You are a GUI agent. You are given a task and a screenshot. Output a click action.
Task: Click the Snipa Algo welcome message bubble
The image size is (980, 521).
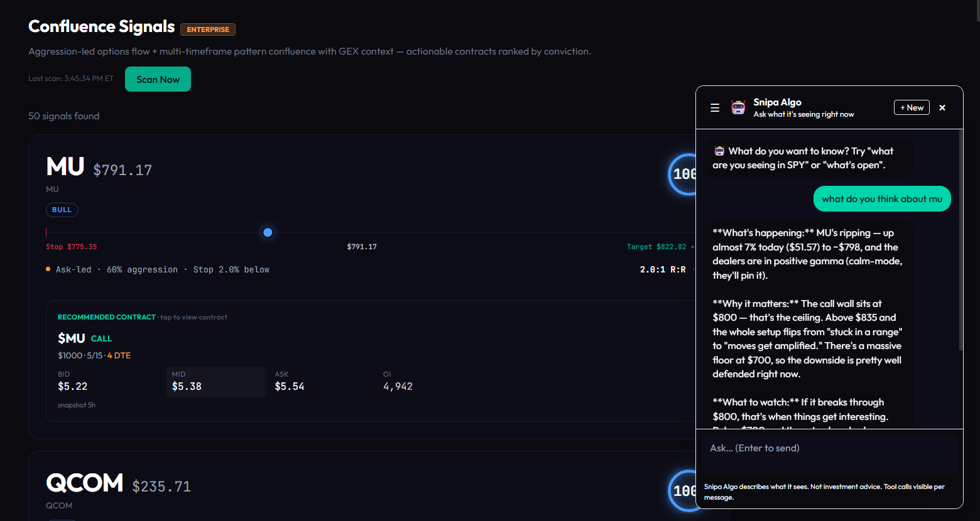click(808, 158)
